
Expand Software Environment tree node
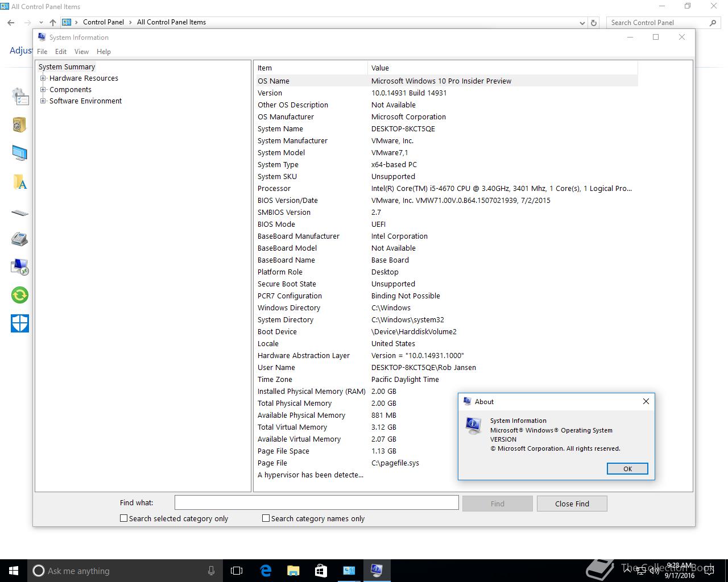click(43, 101)
